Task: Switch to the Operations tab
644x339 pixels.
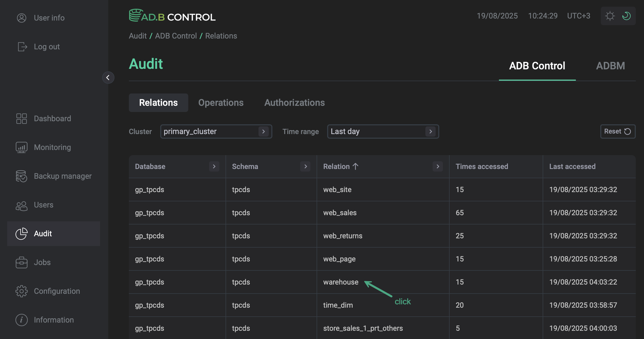Action: tap(221, 102)
